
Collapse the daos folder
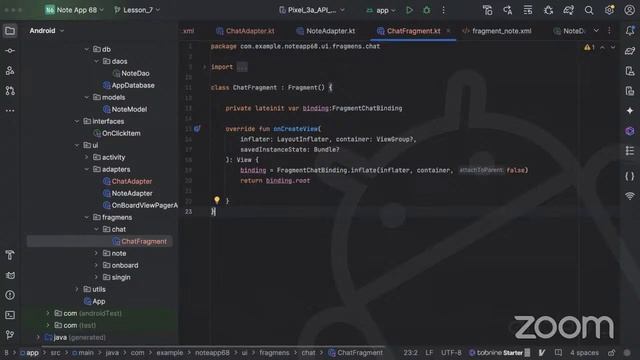tap(97, 61)
